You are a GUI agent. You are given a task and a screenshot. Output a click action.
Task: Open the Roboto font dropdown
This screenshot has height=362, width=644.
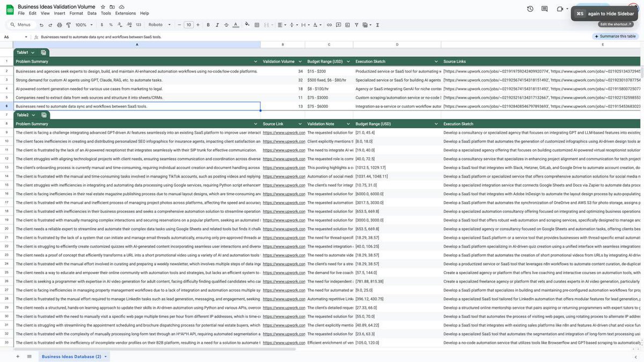tap(160, 25)
